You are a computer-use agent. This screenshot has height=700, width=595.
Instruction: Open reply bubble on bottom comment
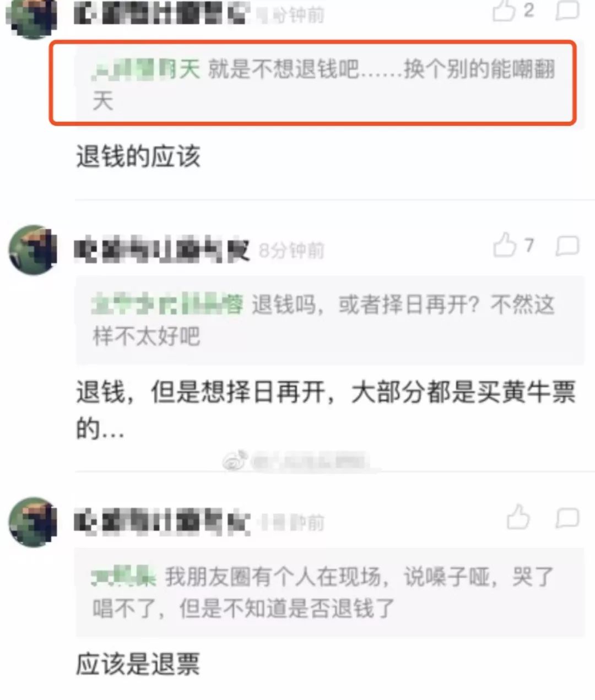pyautogui.click(x=567, y=518)
